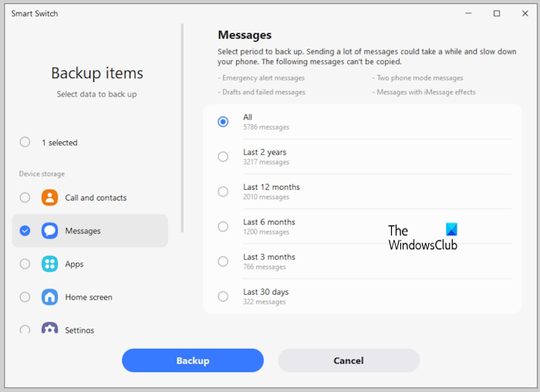The image size is (540, 392).
Task: Tick the Apps backup checkbox
Action: (x=25, y=264)
